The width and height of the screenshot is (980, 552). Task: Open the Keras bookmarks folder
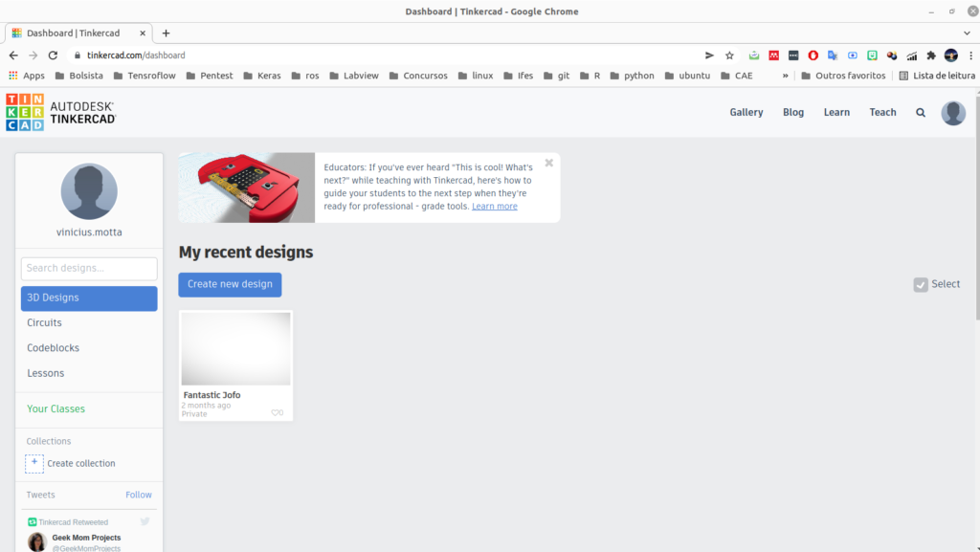pyautogui.click(x=262, y=76)
